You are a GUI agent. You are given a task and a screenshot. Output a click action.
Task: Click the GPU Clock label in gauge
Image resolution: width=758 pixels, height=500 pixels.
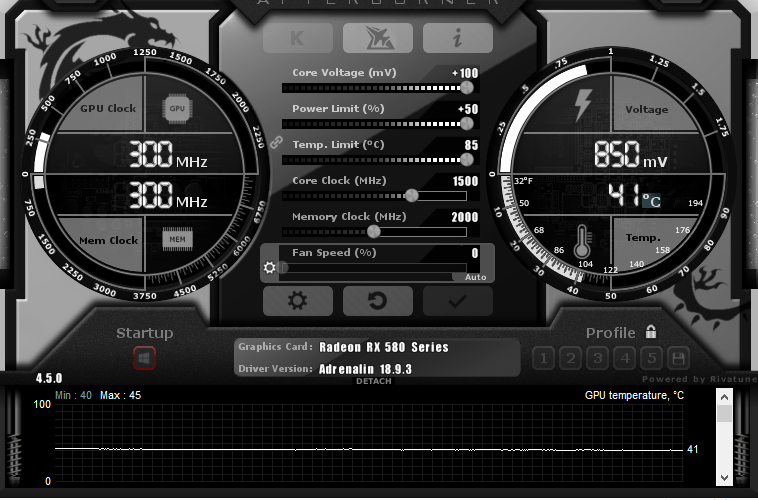click(108, 108)
